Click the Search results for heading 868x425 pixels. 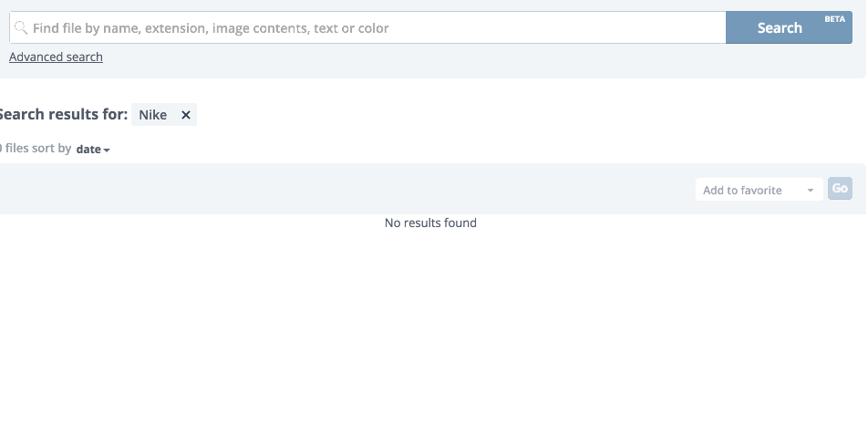point(62,115)
